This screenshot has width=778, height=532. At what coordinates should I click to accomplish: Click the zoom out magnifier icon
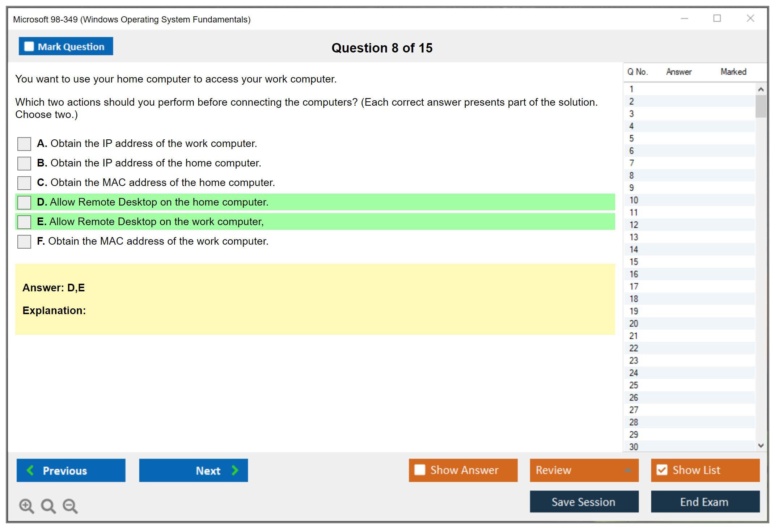click(x=70, y=506)
